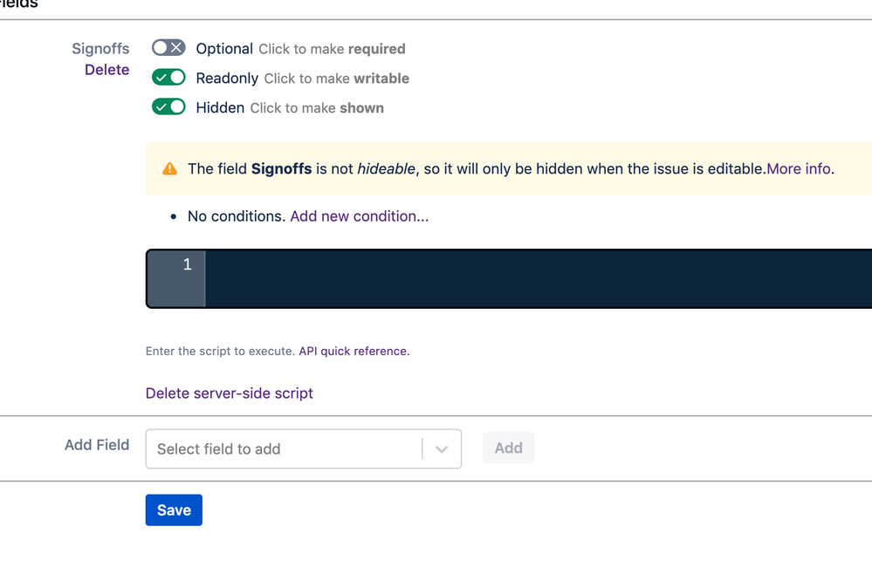The image size is (872, 588).
Task: Toggle the Optional switch to required
Action: click(x=168, y=48)
